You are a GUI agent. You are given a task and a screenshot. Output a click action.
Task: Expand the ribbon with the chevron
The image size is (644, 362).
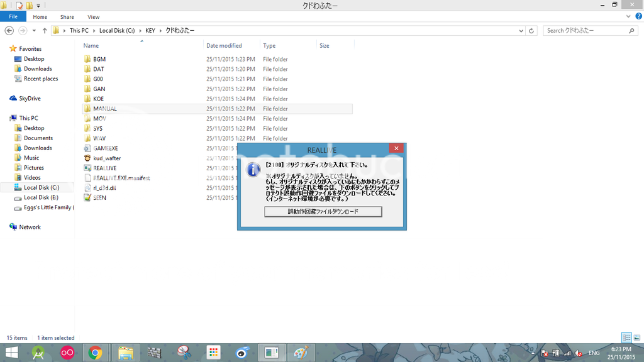pos(630,17)
